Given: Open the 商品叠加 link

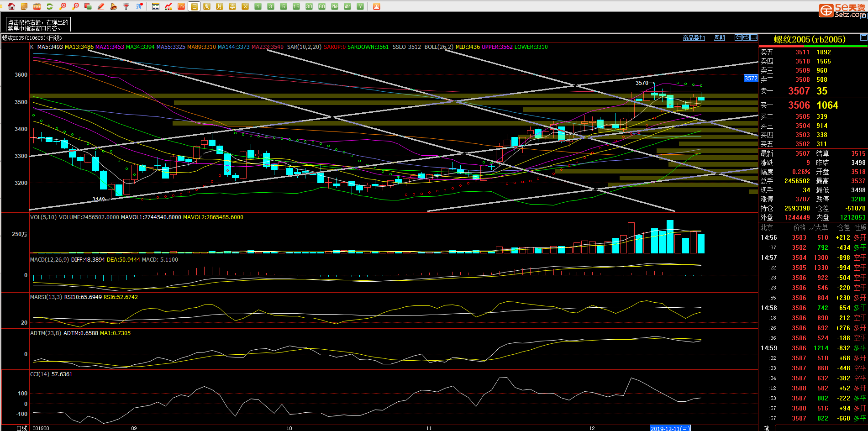Looking at the screenshot, I should coord(694,38).
